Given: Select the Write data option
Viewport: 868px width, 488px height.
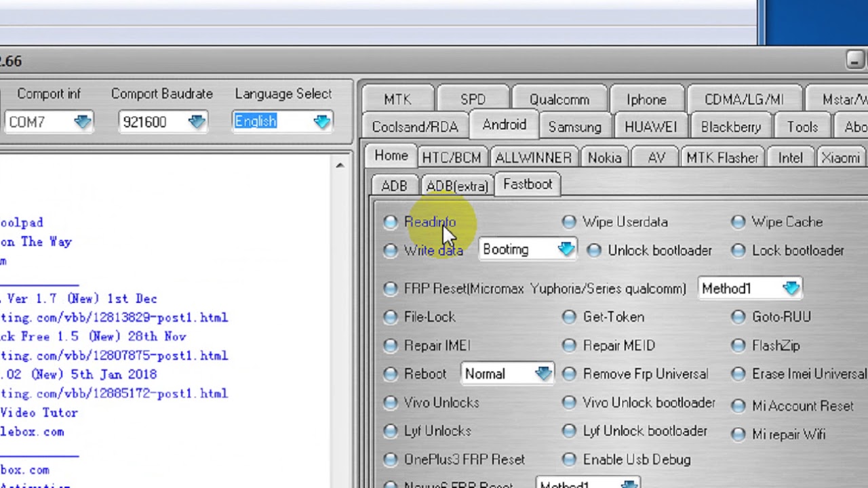Looking at the screenshot, I should click(x=391, y=251).
